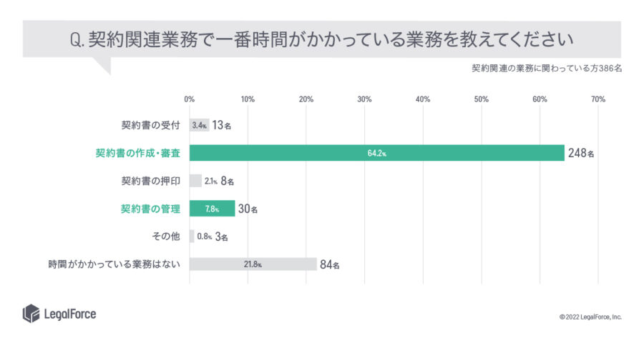Click the LegalForce cube logo icon

tap(31, 314)
